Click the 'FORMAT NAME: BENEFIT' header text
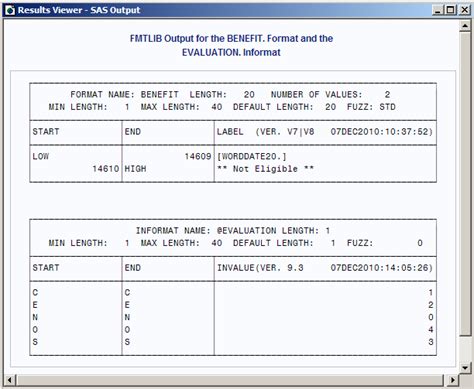This screenshot has height=389, width=474. tap(124, 95)
